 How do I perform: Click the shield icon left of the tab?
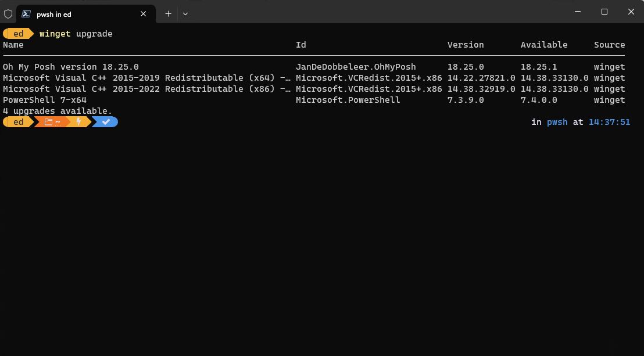point(8,14)
